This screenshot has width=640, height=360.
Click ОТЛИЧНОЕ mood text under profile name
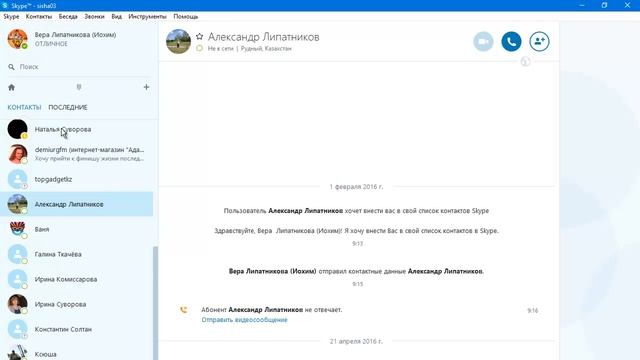(51, 44)
